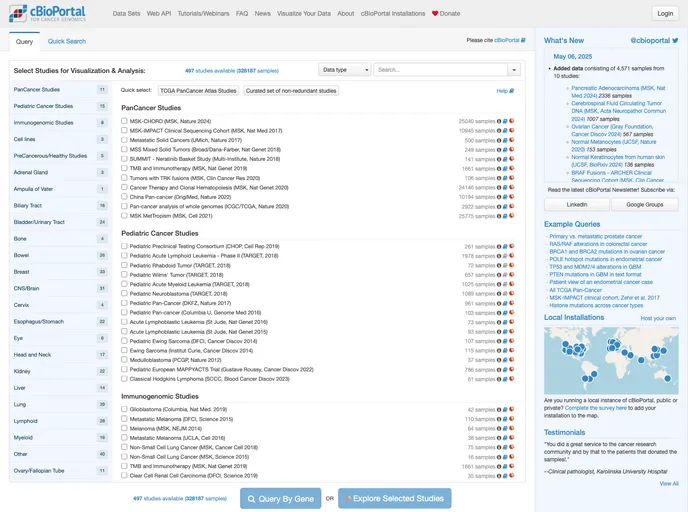View the summary pie icon for SUMMIT Neratinib Basket Study

512,159
